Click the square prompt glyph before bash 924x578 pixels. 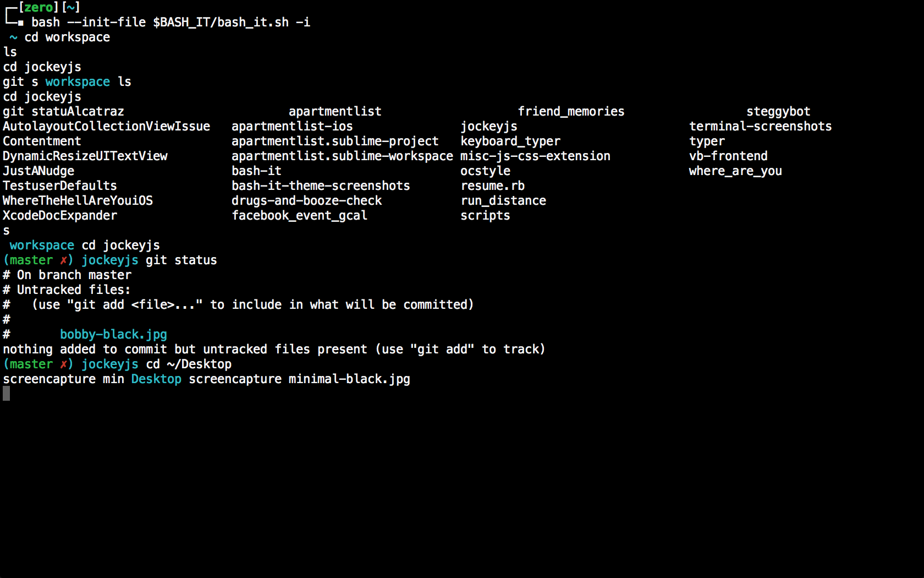[x=20, y=23]
